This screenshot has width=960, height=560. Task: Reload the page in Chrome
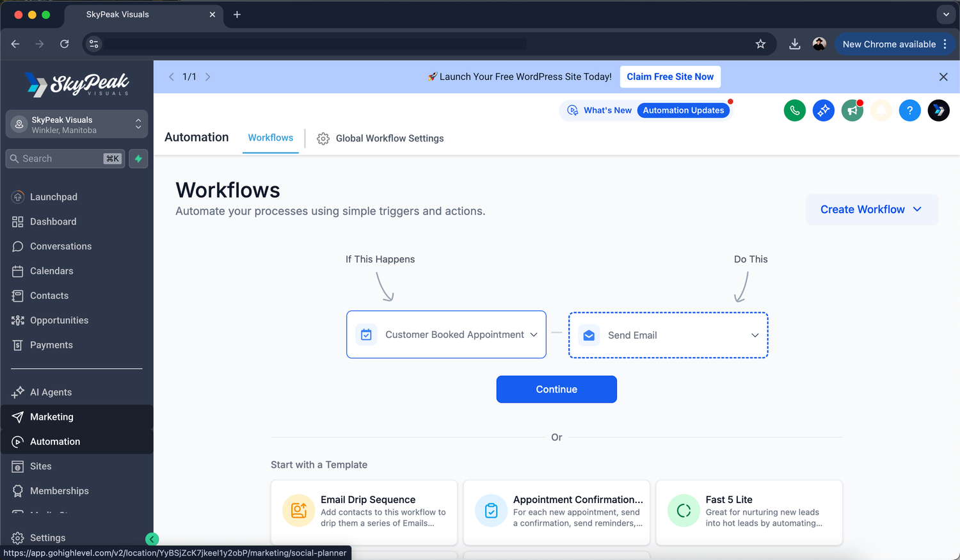point(65,44)
